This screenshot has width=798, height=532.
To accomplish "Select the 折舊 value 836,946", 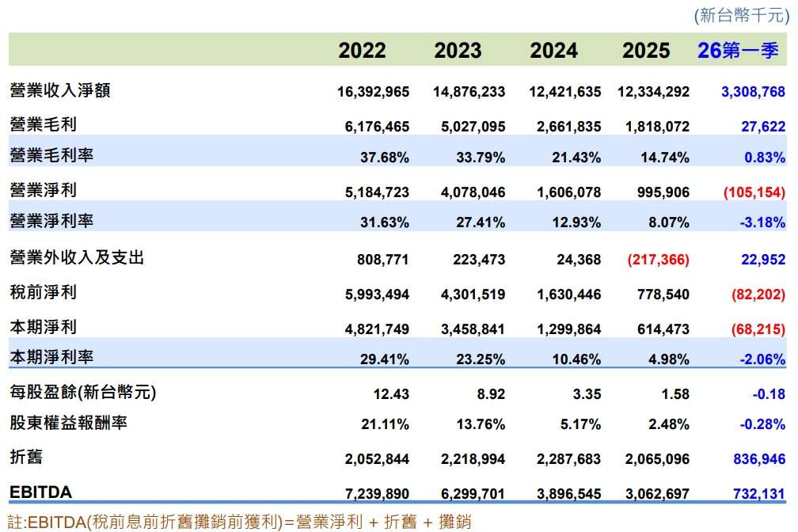I will [759, 459].
